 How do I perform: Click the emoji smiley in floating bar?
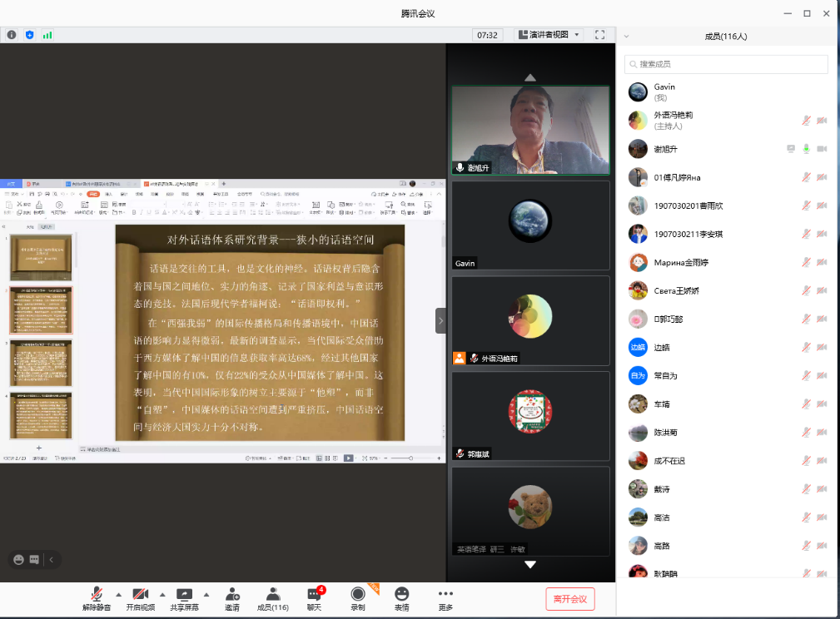click(19, 560)
